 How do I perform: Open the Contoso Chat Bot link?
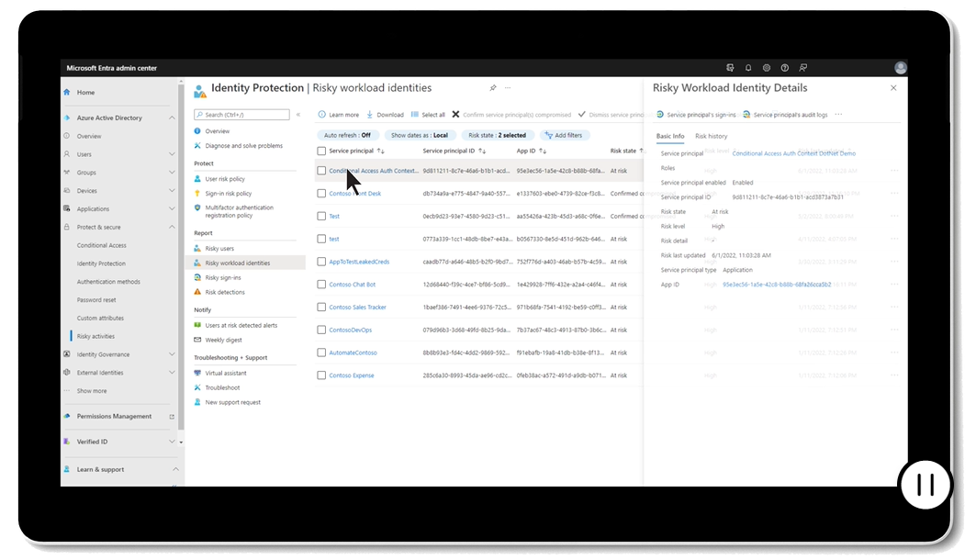click(352, 285)
